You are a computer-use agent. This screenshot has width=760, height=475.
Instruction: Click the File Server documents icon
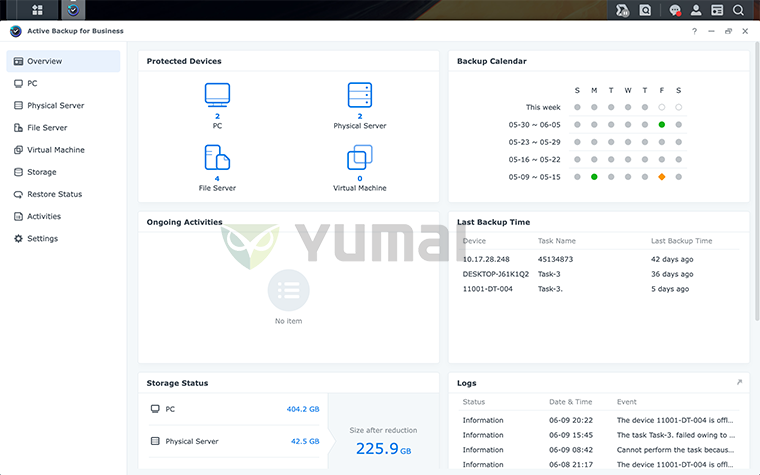tap(217, 157)
